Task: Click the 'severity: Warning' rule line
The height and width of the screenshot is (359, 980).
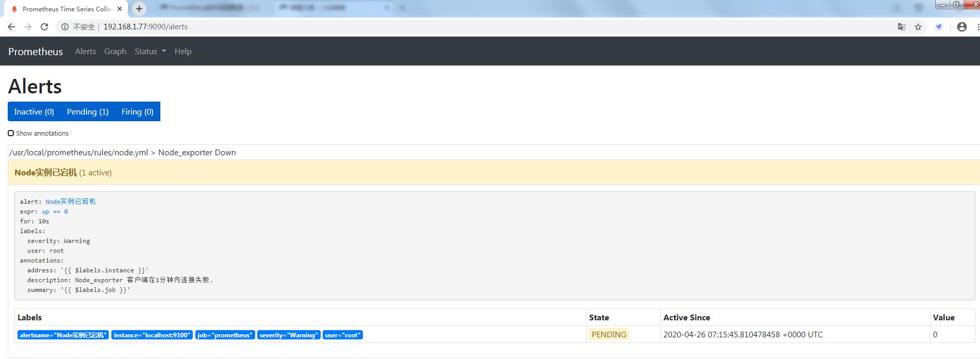Action: [59, 241]
